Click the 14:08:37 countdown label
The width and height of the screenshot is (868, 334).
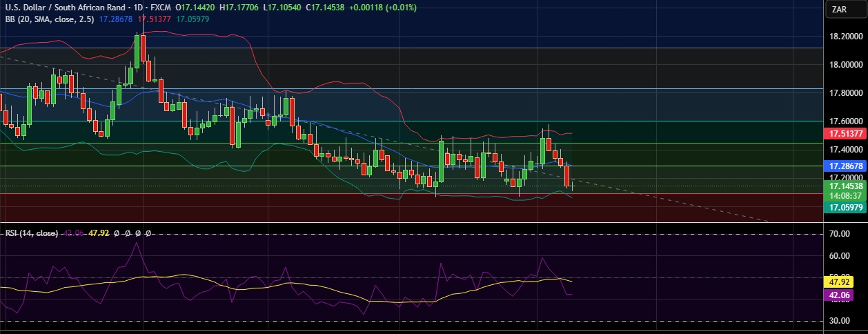tap(846, 196)
